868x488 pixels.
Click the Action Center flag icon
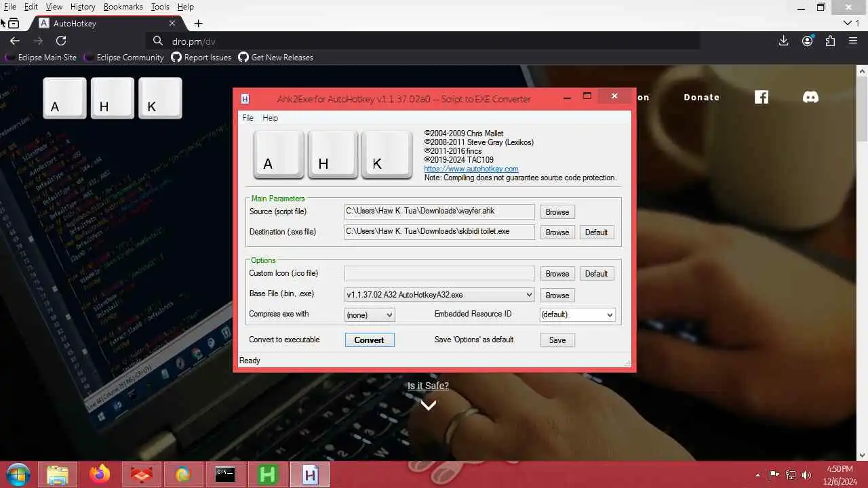(x=774, y=474)
